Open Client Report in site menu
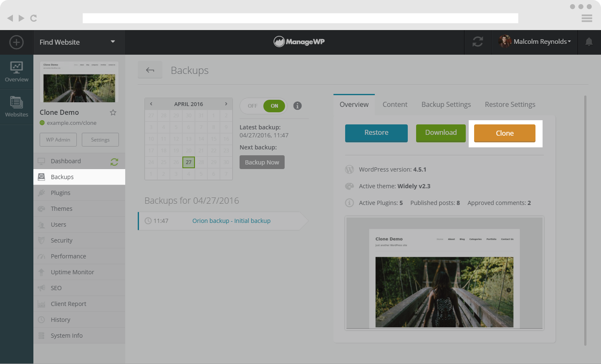 click(79, 304)
